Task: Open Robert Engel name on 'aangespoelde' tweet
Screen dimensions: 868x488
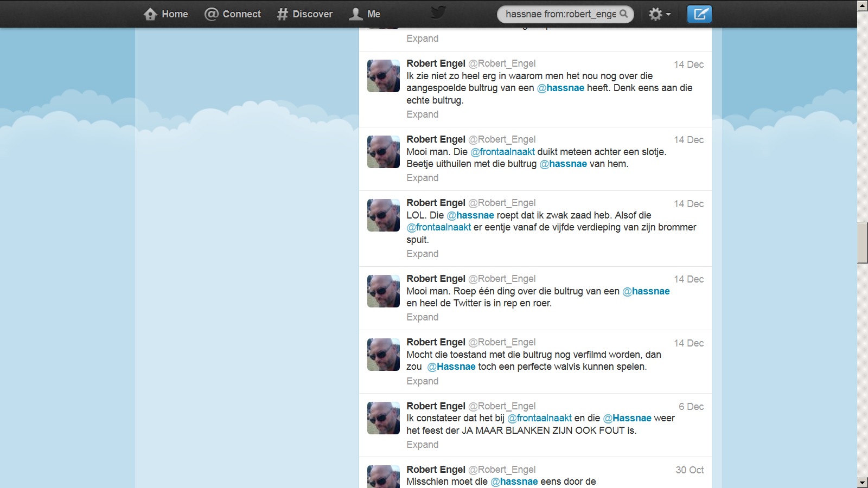Action: pos(436,63)
